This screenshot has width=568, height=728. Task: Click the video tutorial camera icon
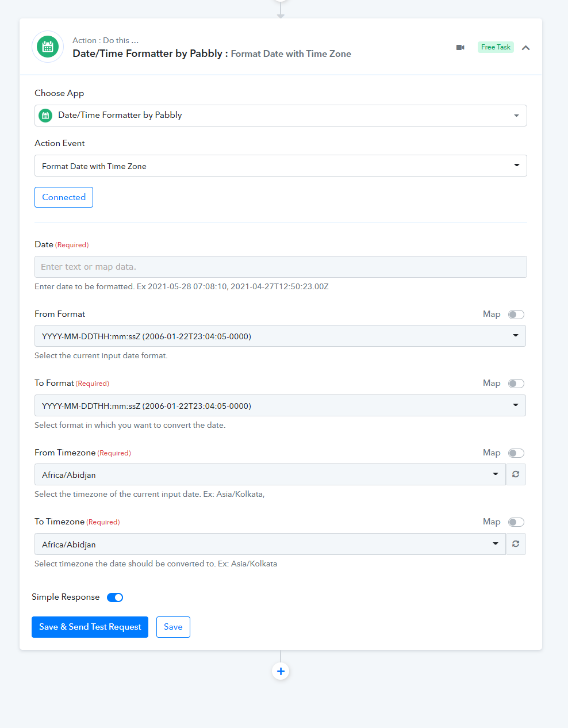460,47
